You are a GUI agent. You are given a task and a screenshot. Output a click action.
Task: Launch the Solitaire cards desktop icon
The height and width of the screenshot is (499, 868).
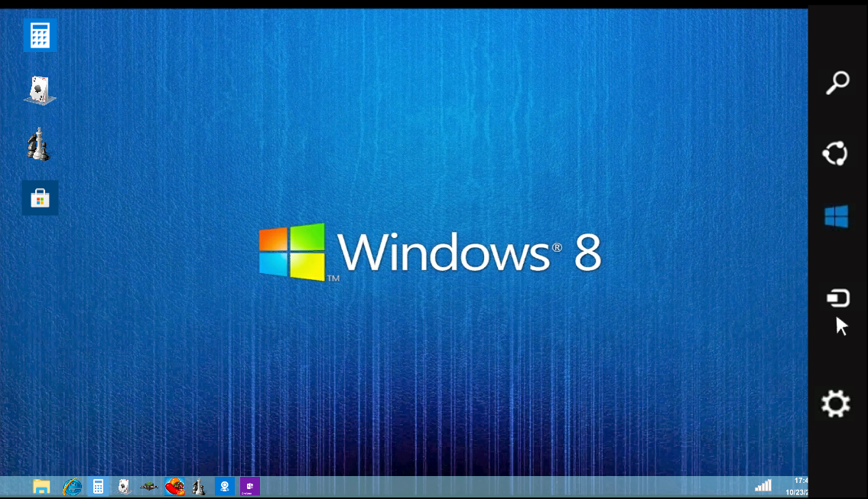click(x=39, y=90)
